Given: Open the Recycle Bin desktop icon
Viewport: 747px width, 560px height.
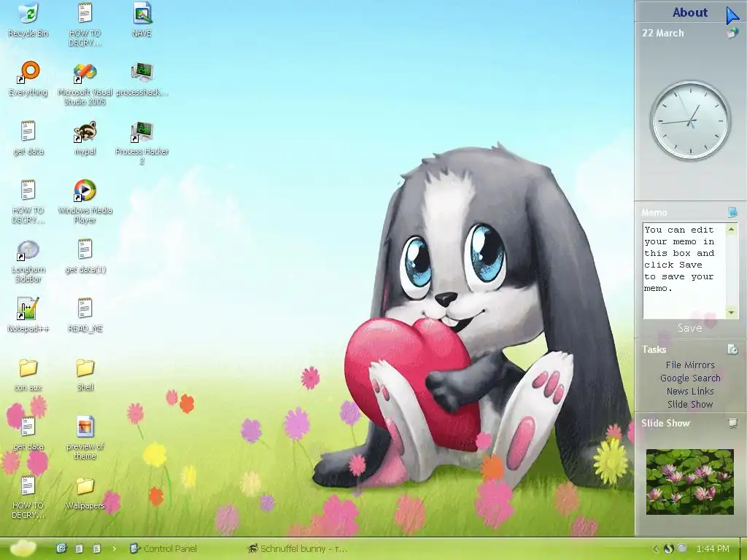Looking at the screenshot, I should tap(28, 20).
